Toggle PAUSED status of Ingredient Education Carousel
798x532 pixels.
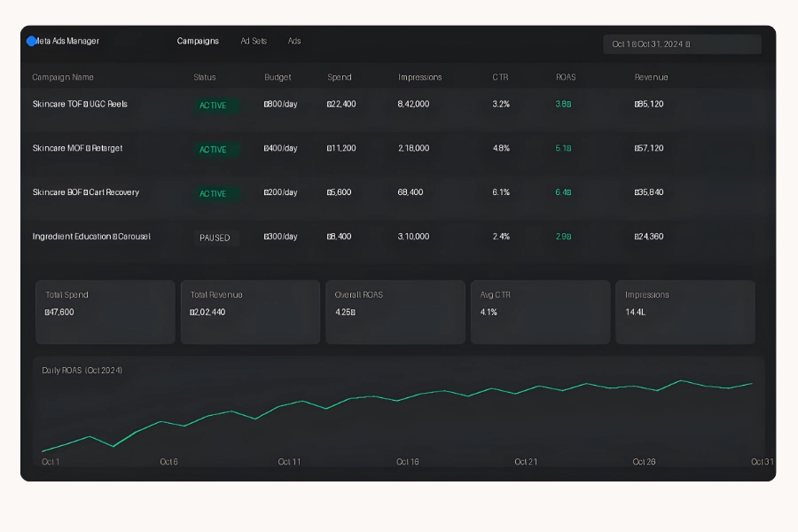pyautogui.click(x=215, y=238)
